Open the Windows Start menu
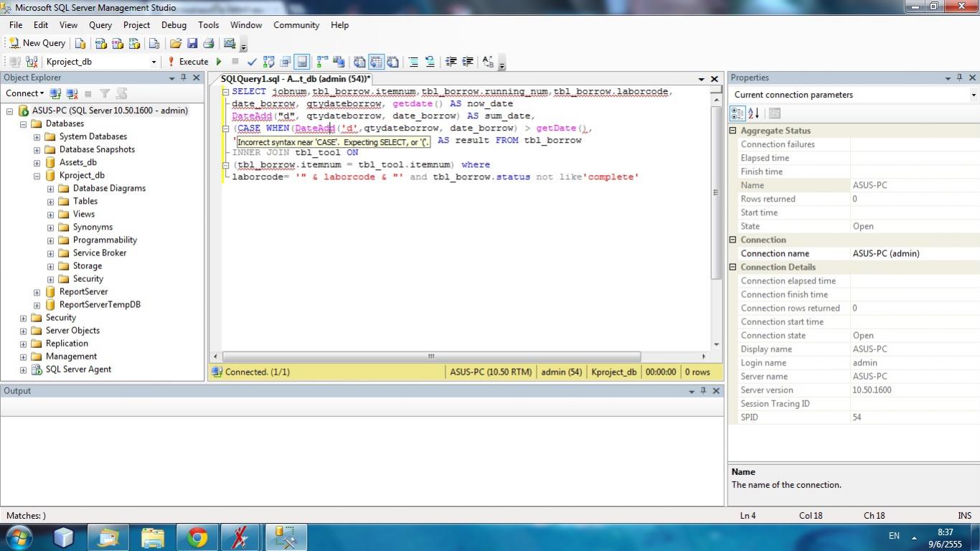 pos(18,537)
